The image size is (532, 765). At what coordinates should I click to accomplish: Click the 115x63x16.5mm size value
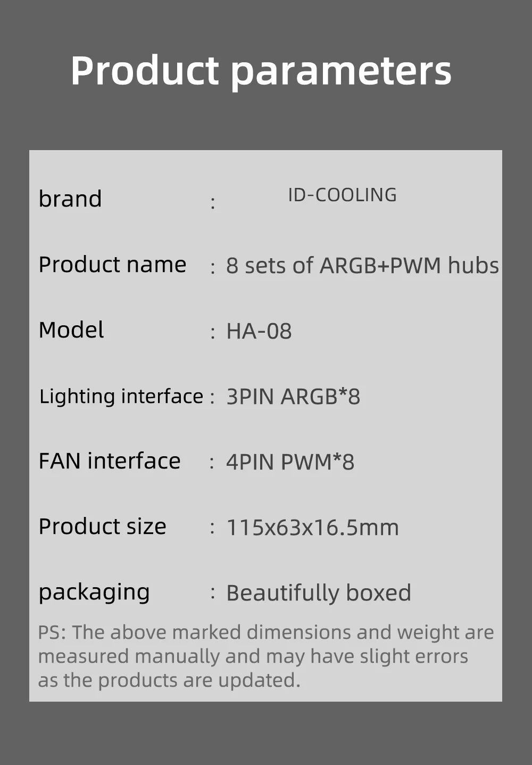pos(313,528)
